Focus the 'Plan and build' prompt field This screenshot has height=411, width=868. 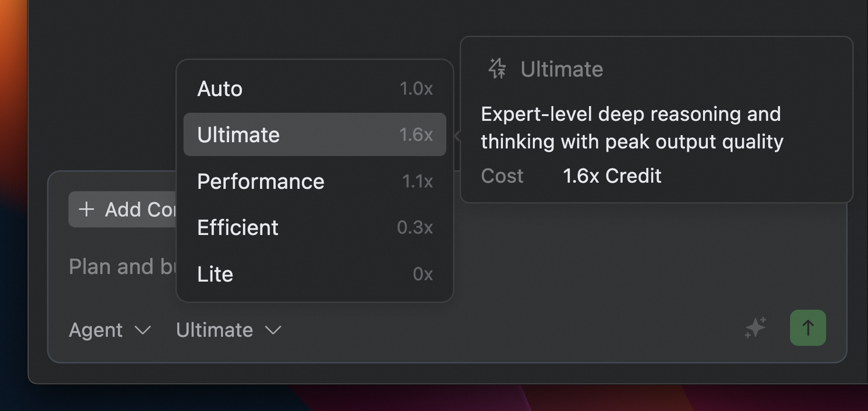pyautogui.click(x=122, y=266)
